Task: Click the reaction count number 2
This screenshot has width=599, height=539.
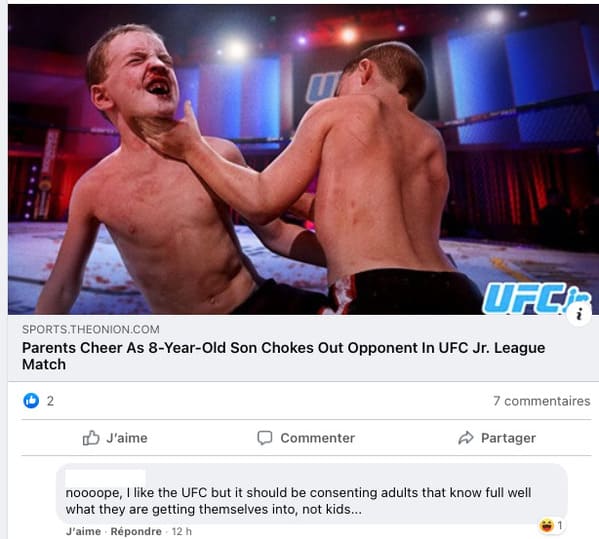Action: [50, 401]
